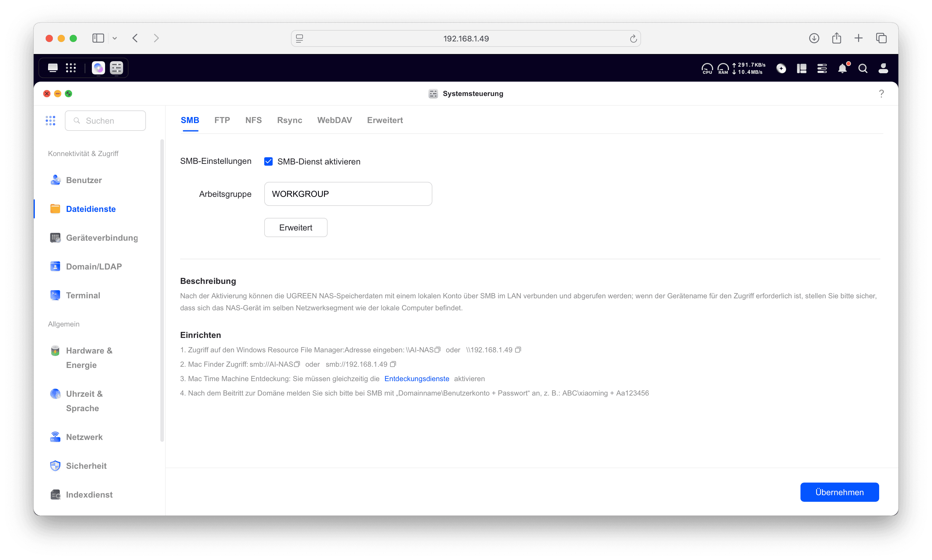Switch to the FTP tab

pyautogui.click(x=222, y=120)
